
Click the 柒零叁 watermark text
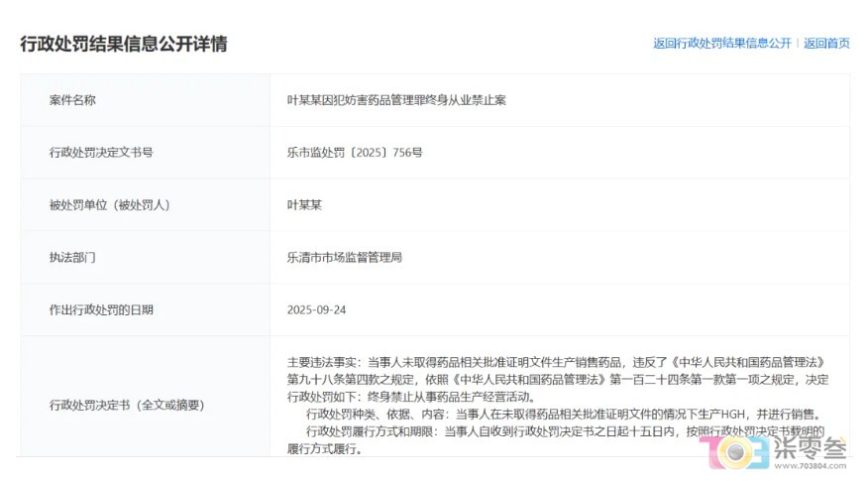tap(809, 447)
